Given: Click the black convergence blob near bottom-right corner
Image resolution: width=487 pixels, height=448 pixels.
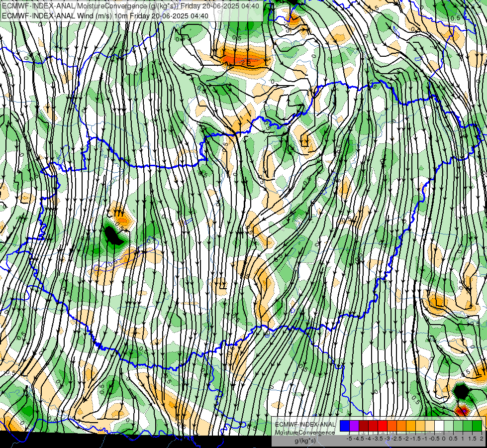Looking at the screenshot, I should (461, 392).
